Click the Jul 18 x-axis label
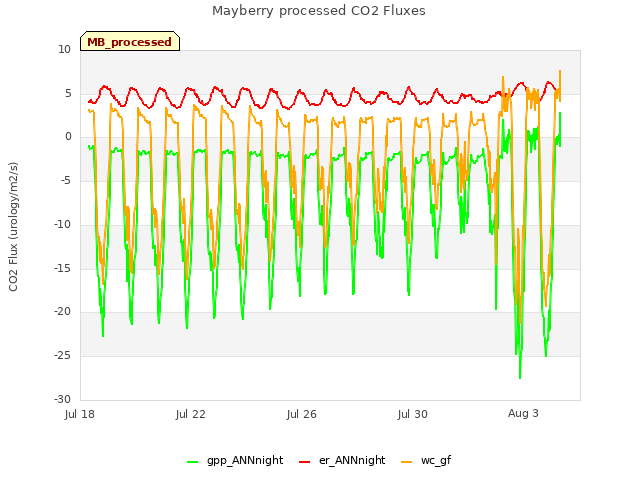Image resolution: width=640 pixels, height=480 pixels. click(x=80, y=414)
